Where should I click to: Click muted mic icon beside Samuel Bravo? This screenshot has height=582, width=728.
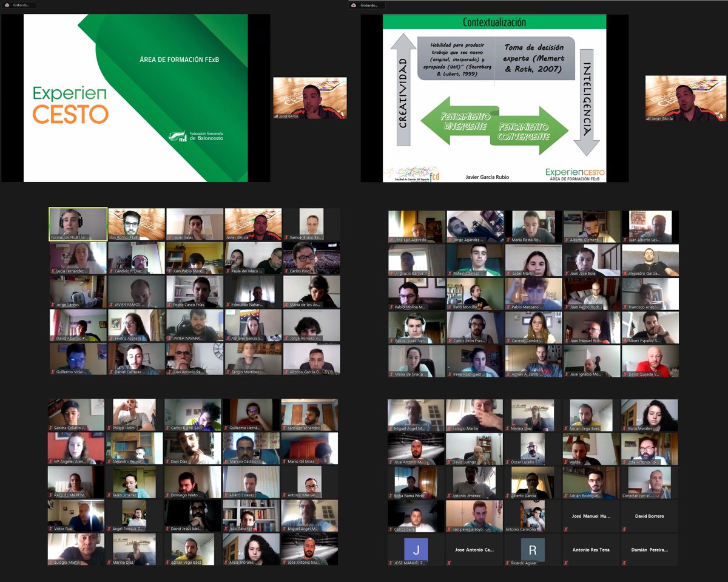pyautogui.click(x=287, y=237)
